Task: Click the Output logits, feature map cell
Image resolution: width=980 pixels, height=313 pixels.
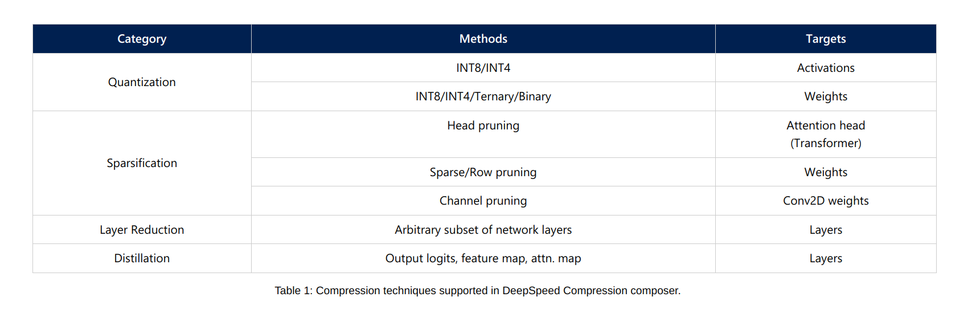Action: coord(483,258)
